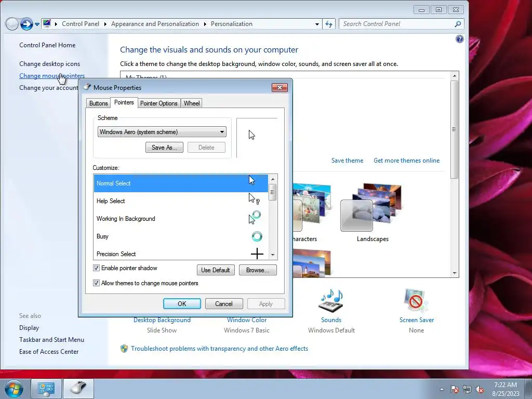
Task: Click the Help Select arrow-question cursor icon
Action: pos(254,199)
